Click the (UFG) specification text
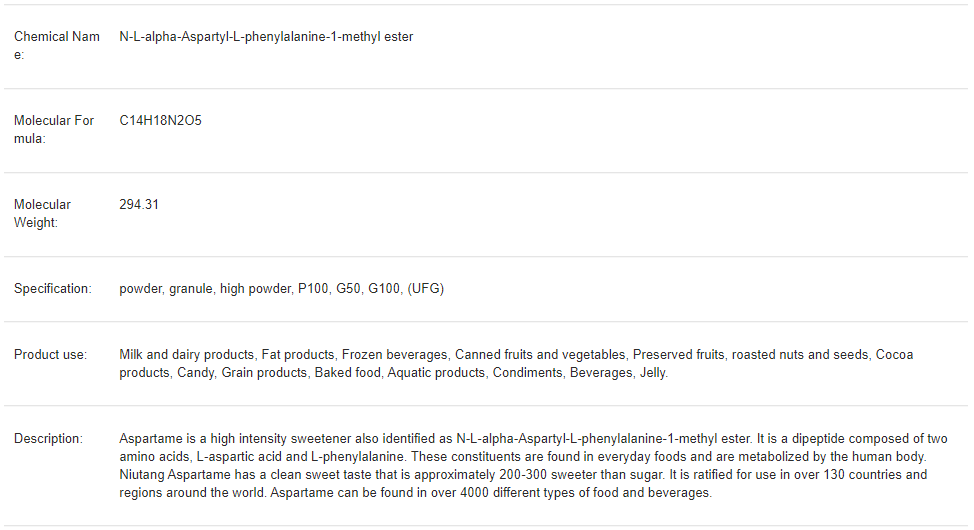This screenshot has height=530, width=974. coord(426,289)
